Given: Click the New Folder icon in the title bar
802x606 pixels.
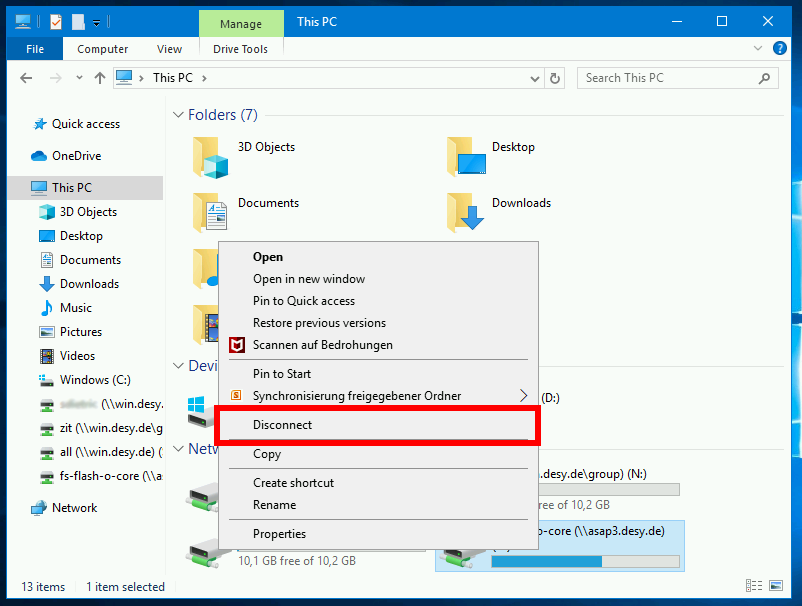Looking at the screenshot, I should click(x=78, y=21).
